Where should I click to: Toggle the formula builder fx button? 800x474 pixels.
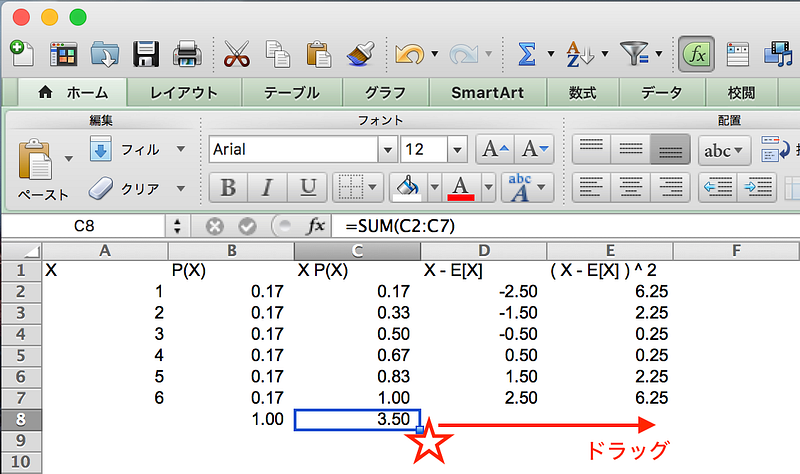pos(696,54)
